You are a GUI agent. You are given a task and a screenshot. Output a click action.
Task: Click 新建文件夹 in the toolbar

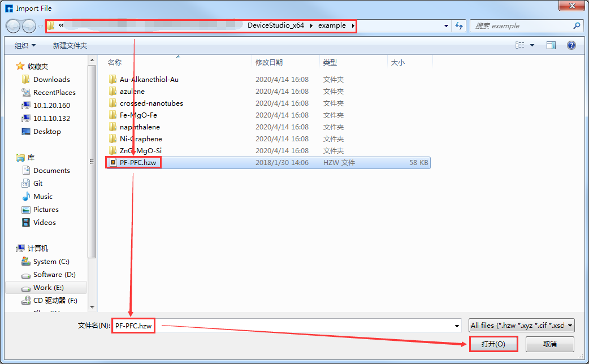[70, 45]
